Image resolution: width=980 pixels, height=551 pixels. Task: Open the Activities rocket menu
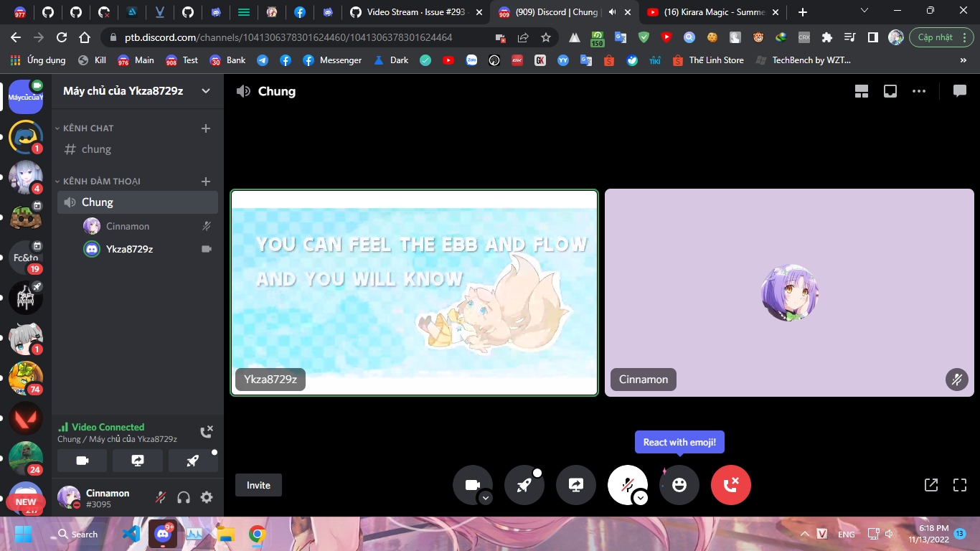click(524, 485)
